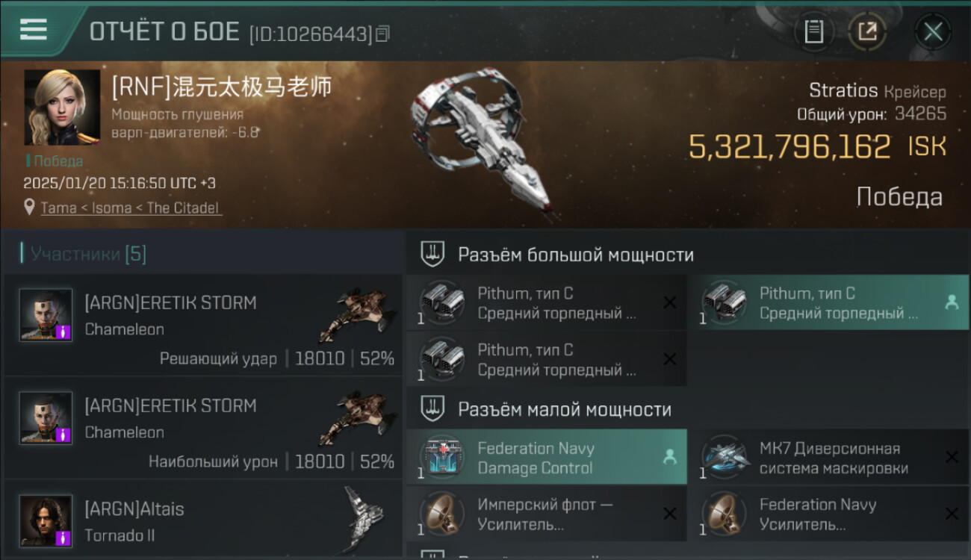Image resolution: width=971 pixels, height=560 pixels.
Task: Open the clipboard report icon in the header
Action: [x=813, y=31]
